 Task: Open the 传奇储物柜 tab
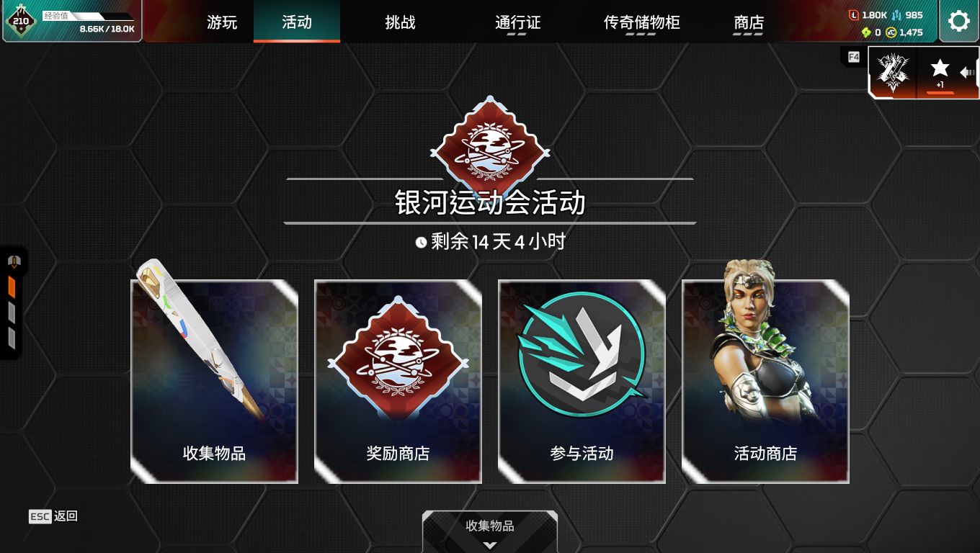(x=641, y=22)
